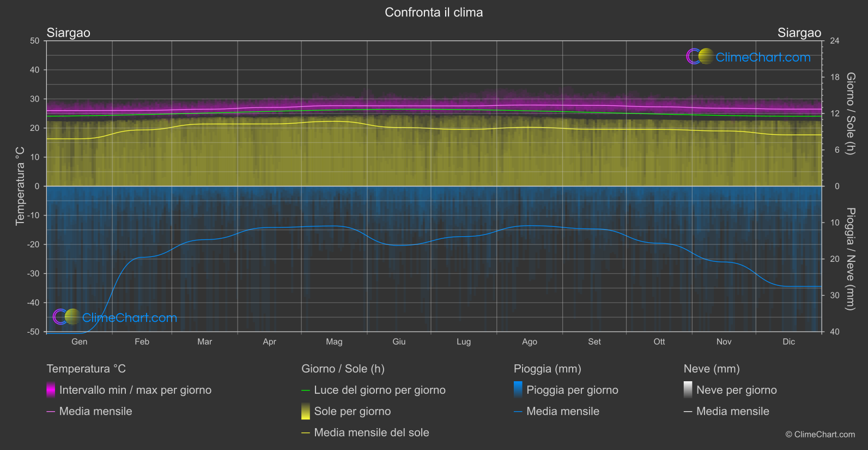
Task: Click the '-50' tick on temperature axis
Action: (33, 332)
